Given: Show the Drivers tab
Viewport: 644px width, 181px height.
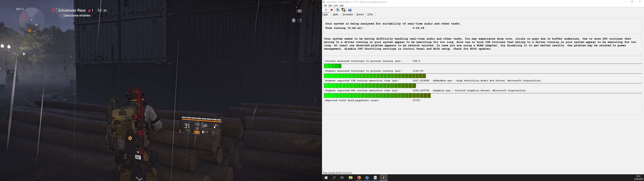Looking at the screenshot, I should (x=360, y=15).
